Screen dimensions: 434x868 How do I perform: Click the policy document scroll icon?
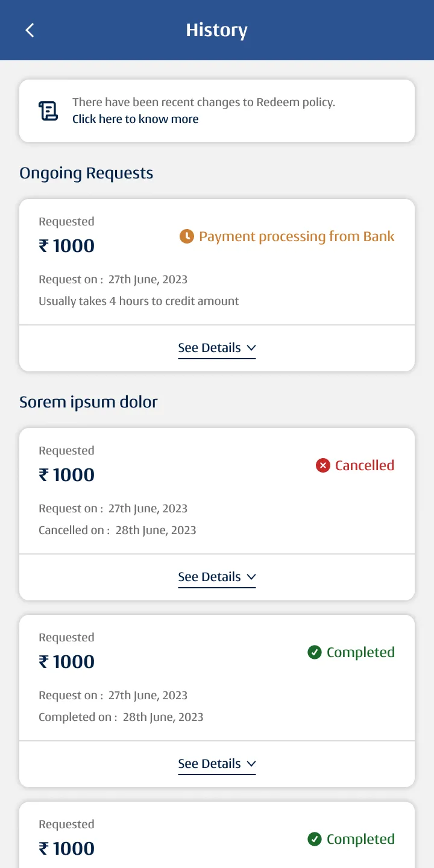(48, 111)
